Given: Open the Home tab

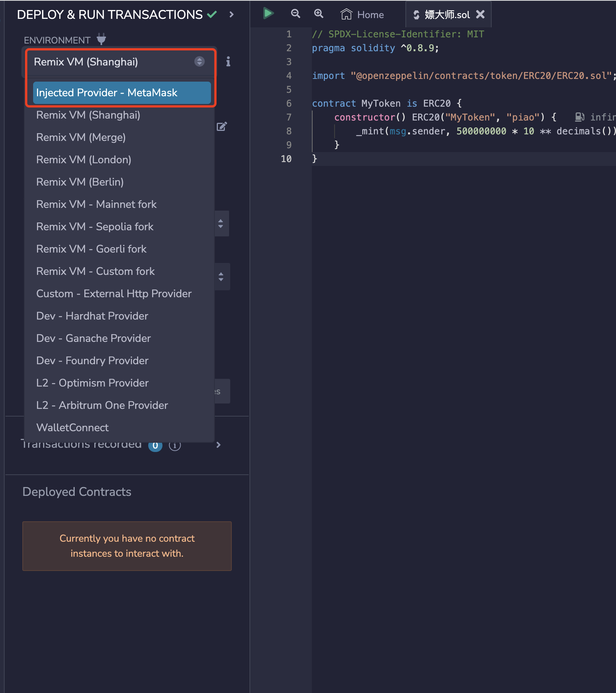Looking at the screenshot, I should tap(362, 15).
